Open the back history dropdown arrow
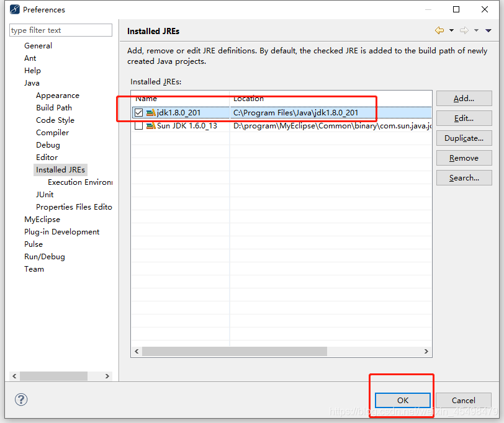The width and height of the screenshot is (504, 423). coord(451,30)
